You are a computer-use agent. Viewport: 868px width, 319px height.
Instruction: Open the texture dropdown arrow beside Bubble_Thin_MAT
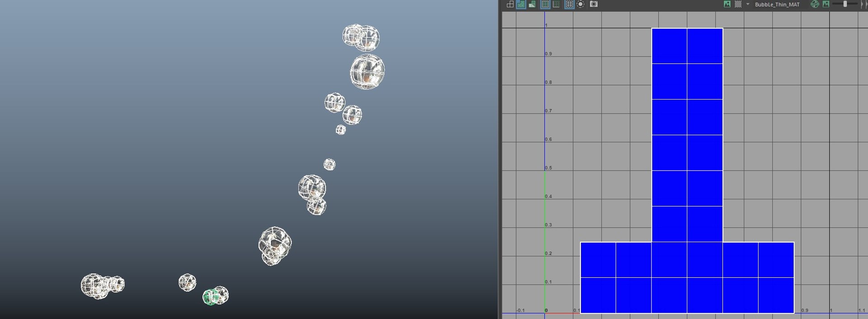748,4
